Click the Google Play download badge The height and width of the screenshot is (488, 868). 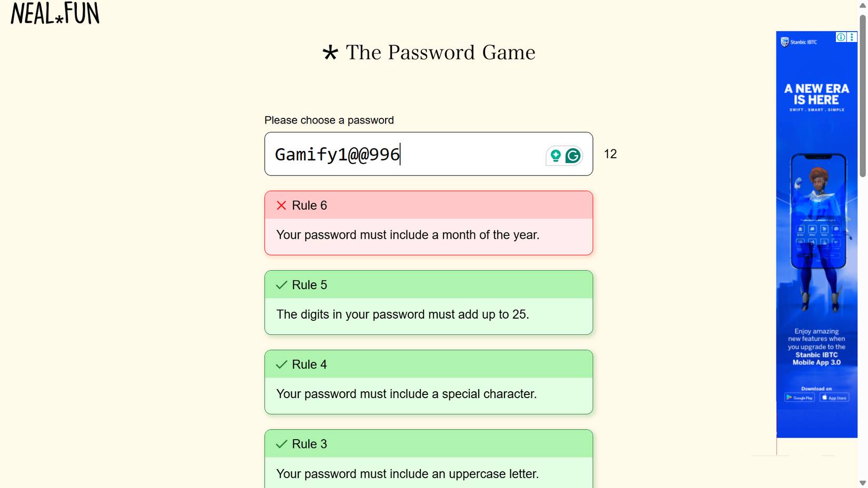800,398
